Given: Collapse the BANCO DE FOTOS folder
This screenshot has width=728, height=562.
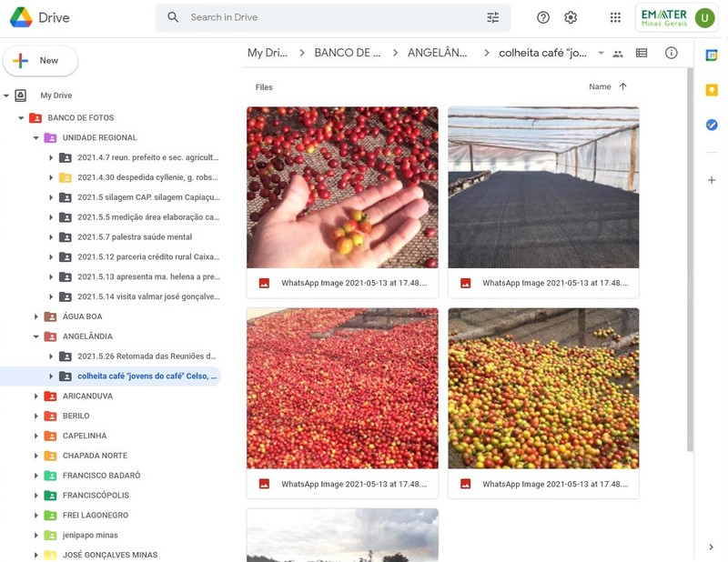Looking at the screenshot, I should [21, 118].
